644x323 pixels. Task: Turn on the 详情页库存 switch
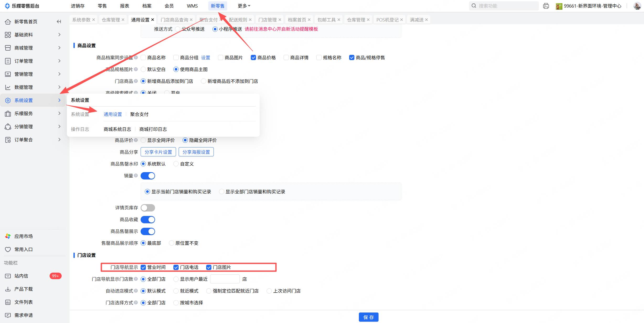[x=148, y=208]
